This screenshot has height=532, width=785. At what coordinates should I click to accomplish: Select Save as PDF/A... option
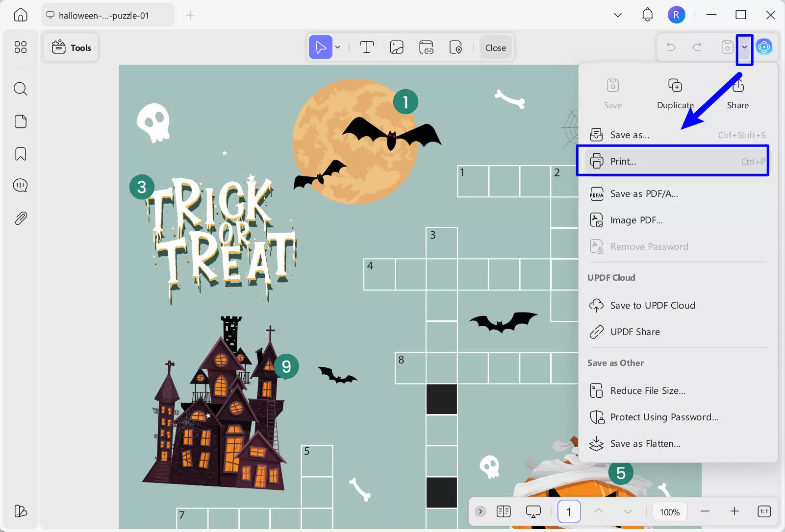644,194
